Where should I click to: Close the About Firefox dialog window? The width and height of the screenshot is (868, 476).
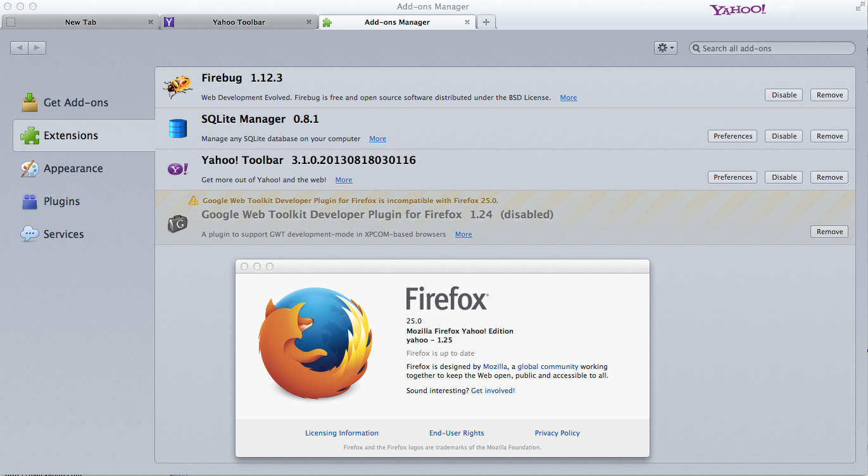point(244,266)
